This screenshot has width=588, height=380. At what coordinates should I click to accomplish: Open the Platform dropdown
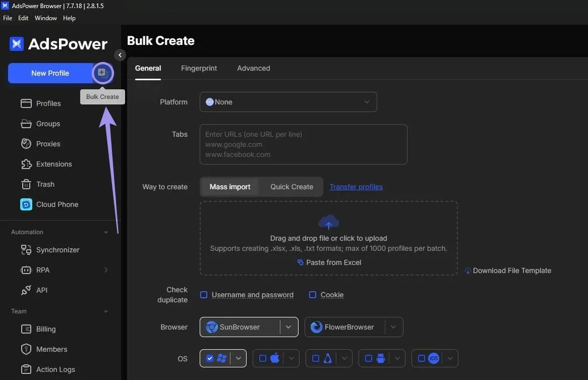click(x=288, y=102)
